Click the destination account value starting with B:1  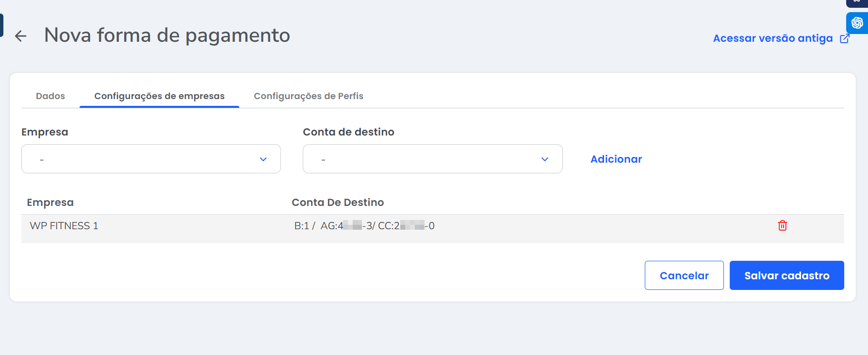coord(364,226)
